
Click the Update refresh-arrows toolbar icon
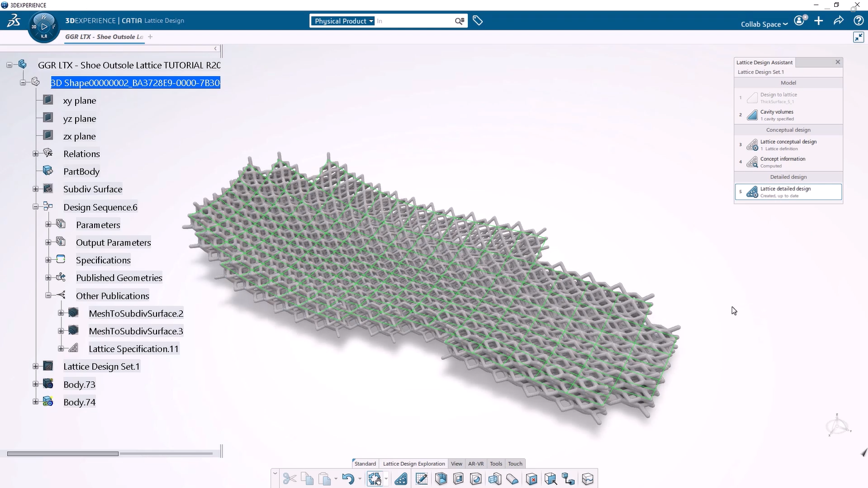coord(374,479)
